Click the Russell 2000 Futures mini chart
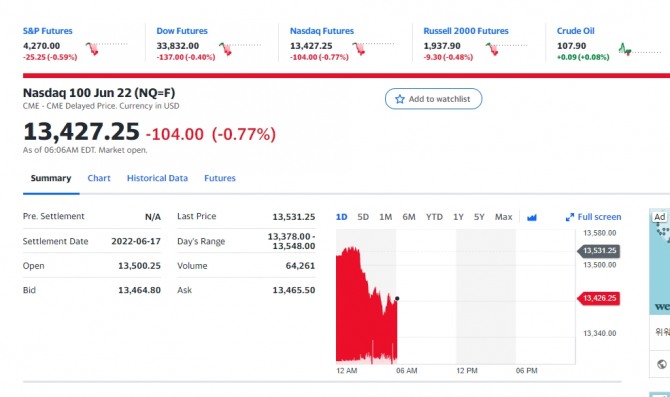The height and width of the screenshot is (397, 670). (x=506, y=49)
